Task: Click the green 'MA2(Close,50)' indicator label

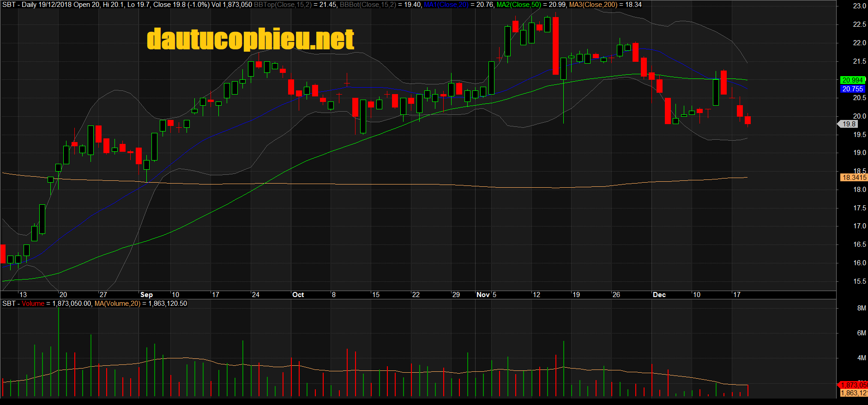Action: coord(518,5)
